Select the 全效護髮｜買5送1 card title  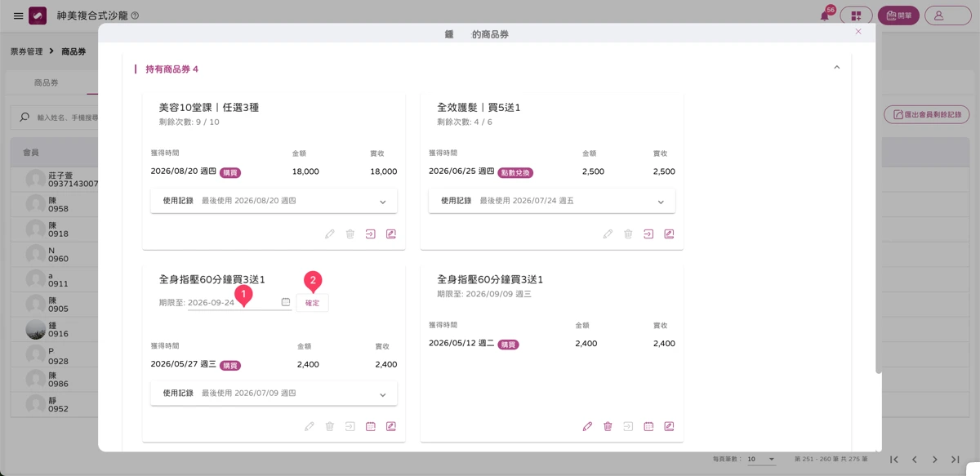(x=479, y=108)
